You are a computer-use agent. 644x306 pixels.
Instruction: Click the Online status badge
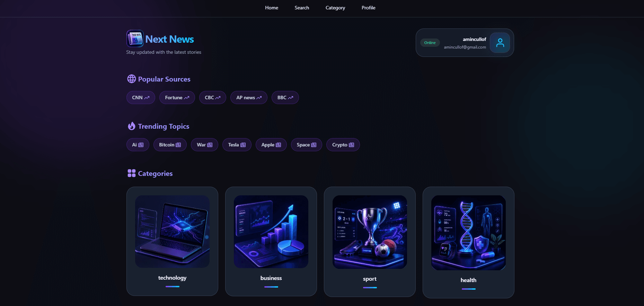coord(430,43)
